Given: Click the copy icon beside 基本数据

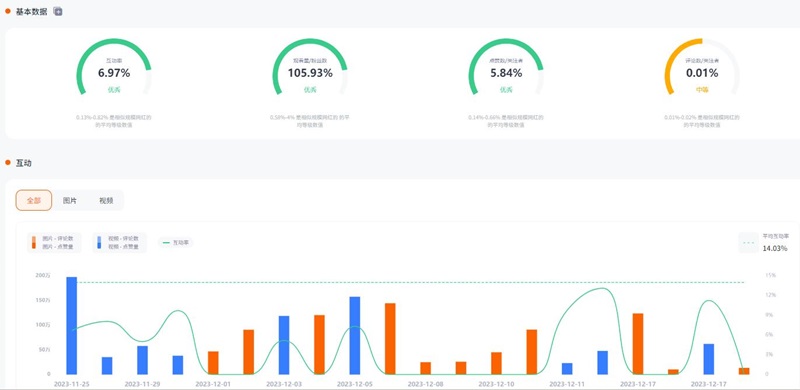Looking at the screenshot, I should [x=58, y=11].
